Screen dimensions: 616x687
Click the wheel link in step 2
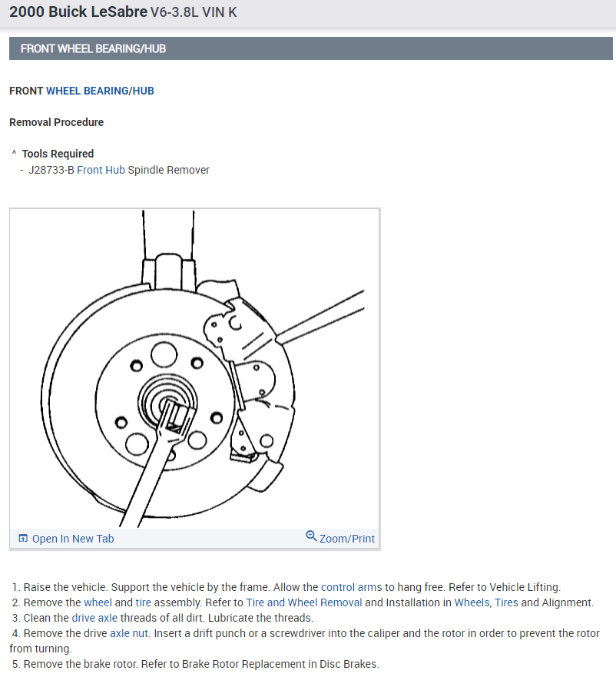[x=98, y=602]
